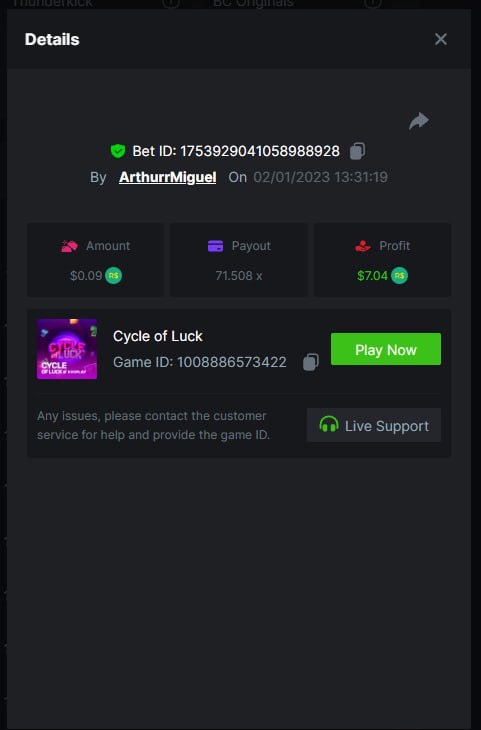Copy the Game ID number

click(x=311, y=362)
